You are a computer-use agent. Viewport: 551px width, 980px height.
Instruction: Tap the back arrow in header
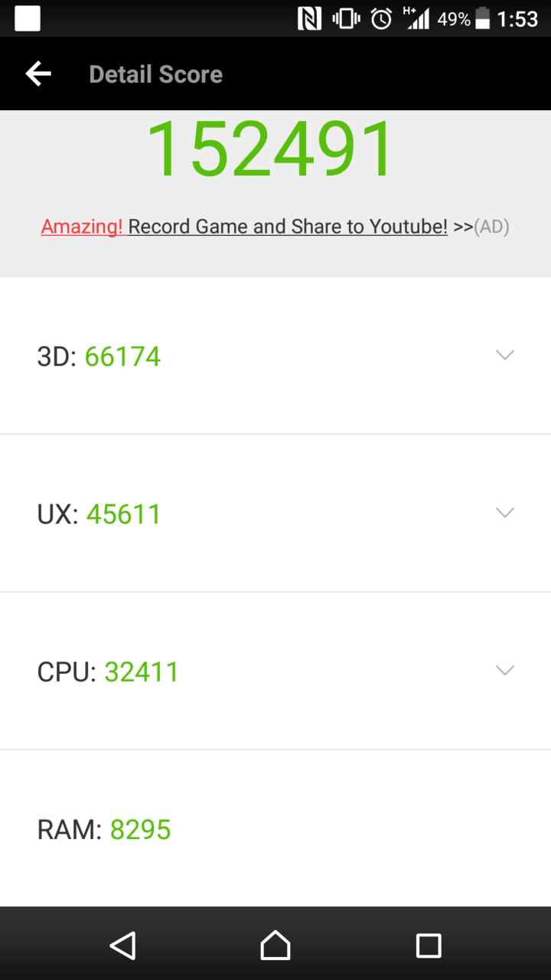[x=38, y=74]
